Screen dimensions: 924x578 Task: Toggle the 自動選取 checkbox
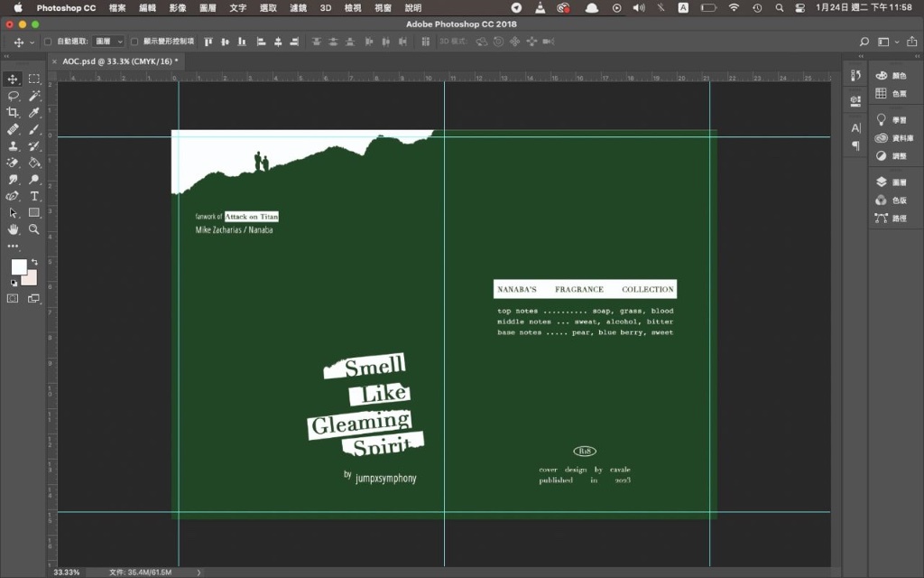click(x=49, y=42)
